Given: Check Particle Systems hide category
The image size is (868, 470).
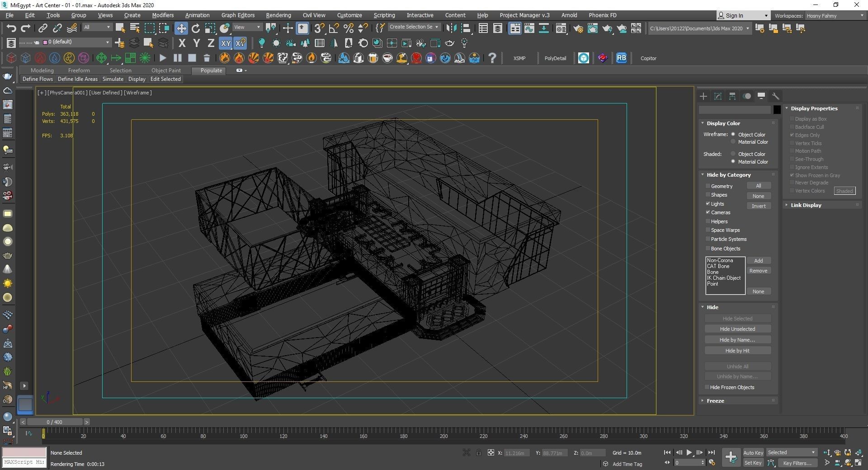Looking at the screenshot, I should click(x=708, y=239).
